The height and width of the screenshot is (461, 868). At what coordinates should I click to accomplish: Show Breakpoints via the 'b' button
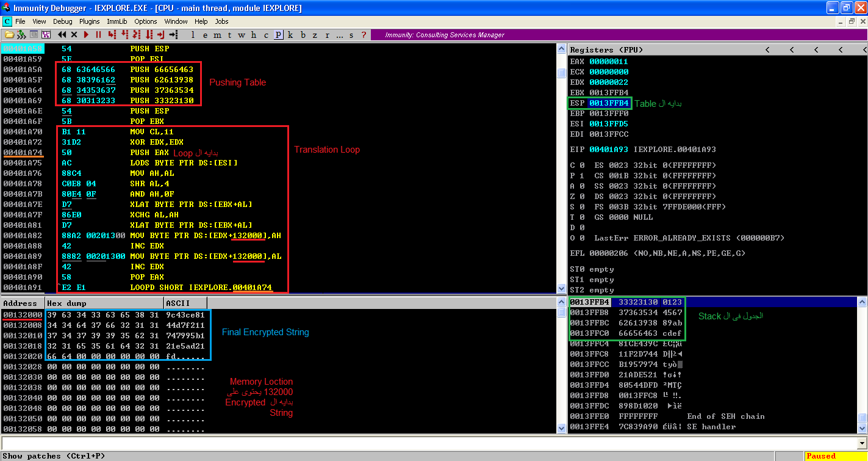pyautogui.click(x=303, y=35)
